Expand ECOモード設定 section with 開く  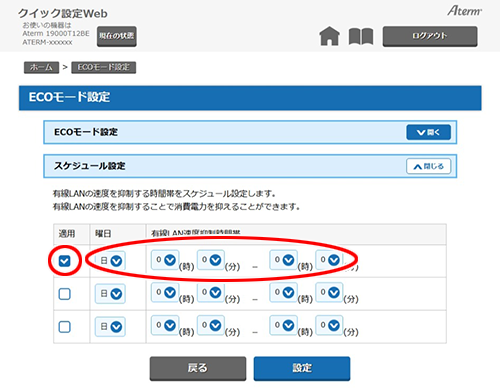(428, 132)
